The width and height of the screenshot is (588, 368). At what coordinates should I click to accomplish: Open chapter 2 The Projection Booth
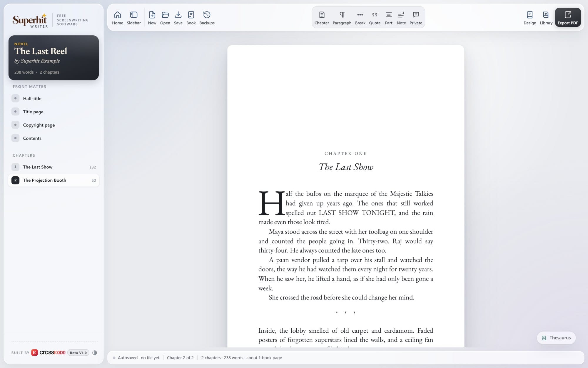pyautogui.click(x=54, y=180)
